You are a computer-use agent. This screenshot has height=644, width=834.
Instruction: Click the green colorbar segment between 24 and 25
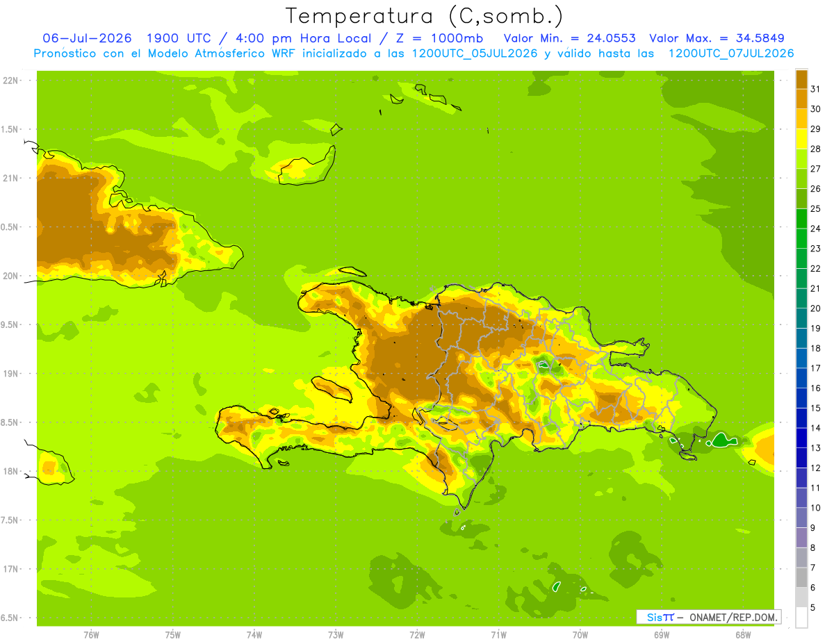coord(801,219)
